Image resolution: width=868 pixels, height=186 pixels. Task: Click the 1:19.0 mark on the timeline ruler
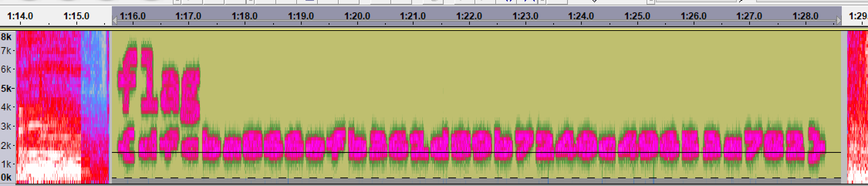tap(301, 16)
